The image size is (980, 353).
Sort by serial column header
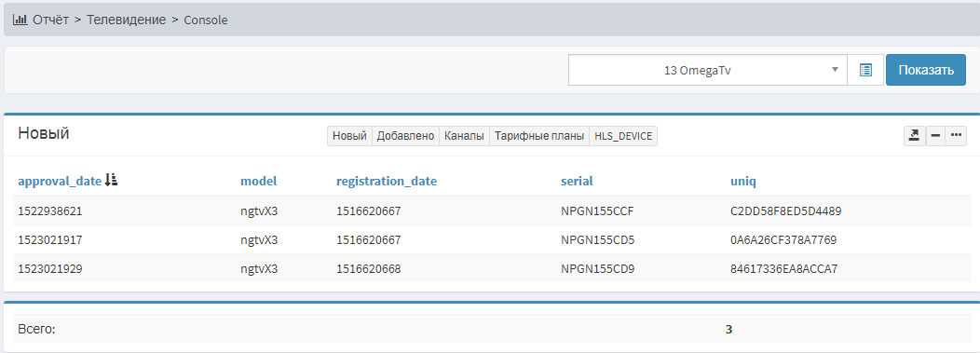(x=577, y=182)
